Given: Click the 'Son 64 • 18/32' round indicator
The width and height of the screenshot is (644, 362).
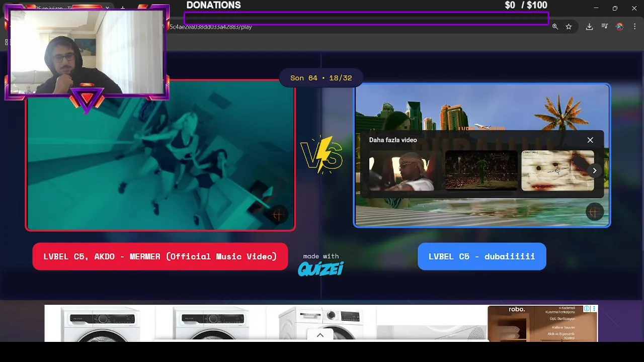Looking at the screenshot, I should tap(321, 78).
